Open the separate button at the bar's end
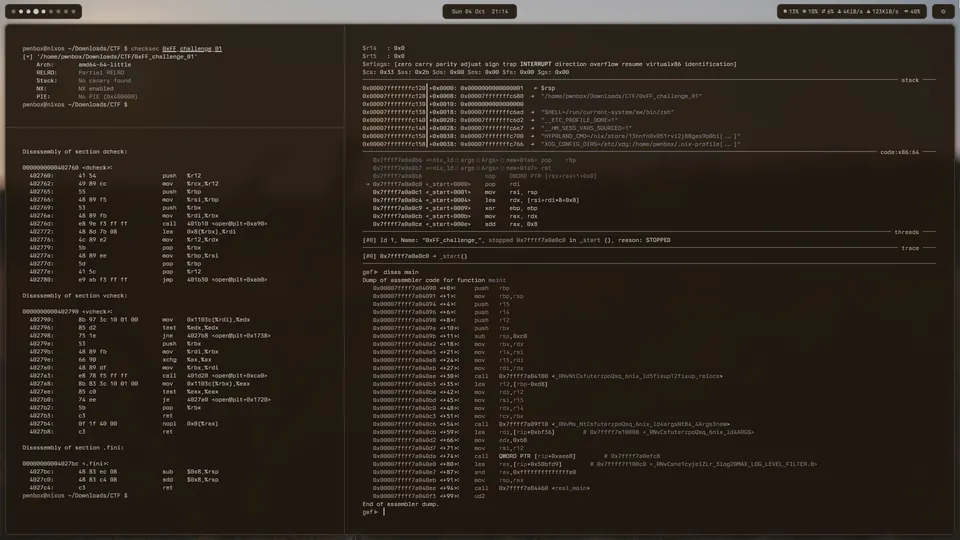960x540 pixels. coord(943,12)
